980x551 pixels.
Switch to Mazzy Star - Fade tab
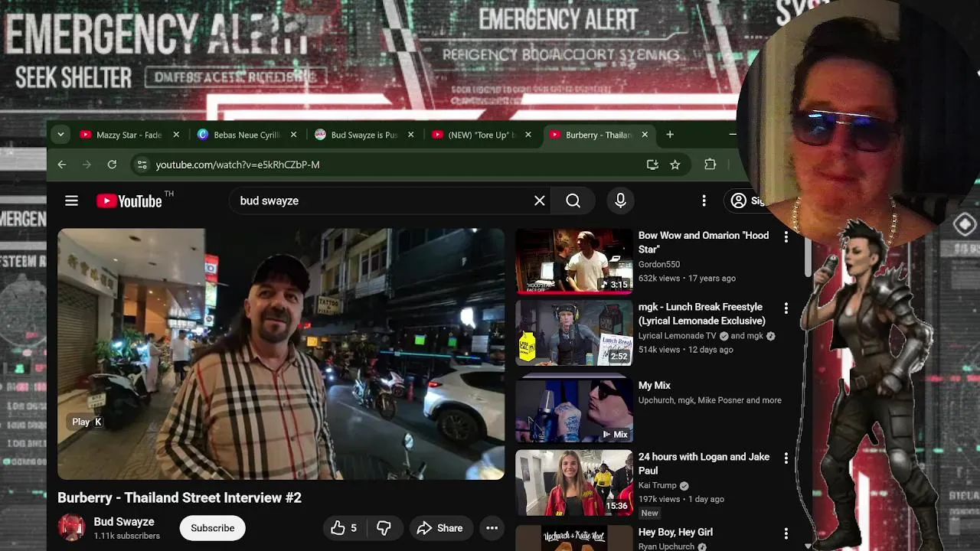[129, 135]
